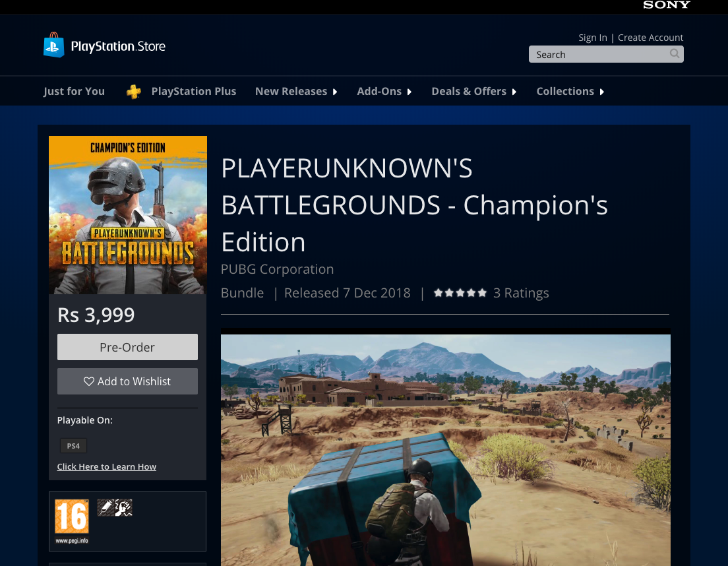Open the Sign In link

point(592,38)
